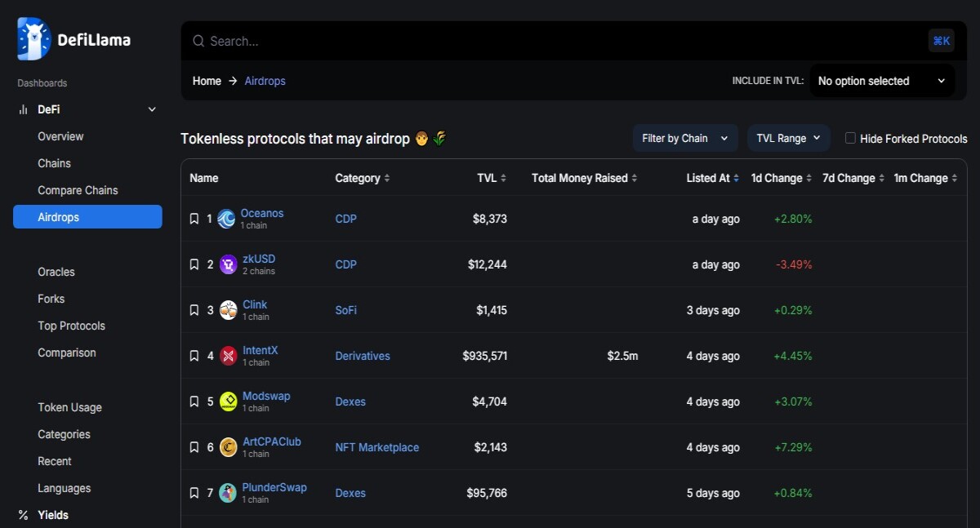Open Oracles in the sidebar menu
Viewport: 980px width, 528px height.
(x=56, y=272)
